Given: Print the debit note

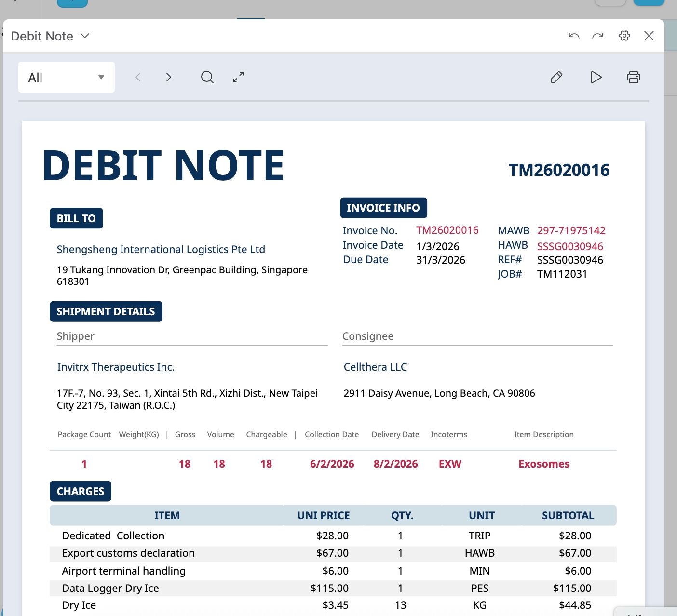Looking at the screenshot, I should [x=634, y=77].
